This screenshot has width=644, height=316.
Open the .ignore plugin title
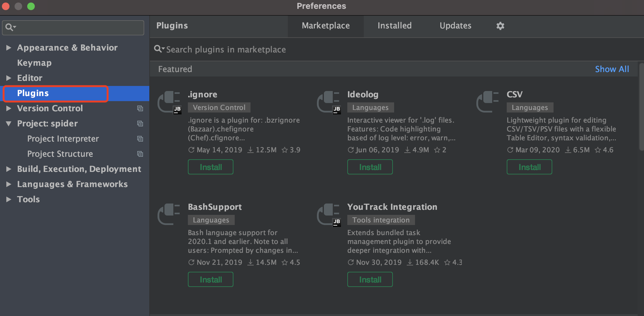[x=202, y=94]
